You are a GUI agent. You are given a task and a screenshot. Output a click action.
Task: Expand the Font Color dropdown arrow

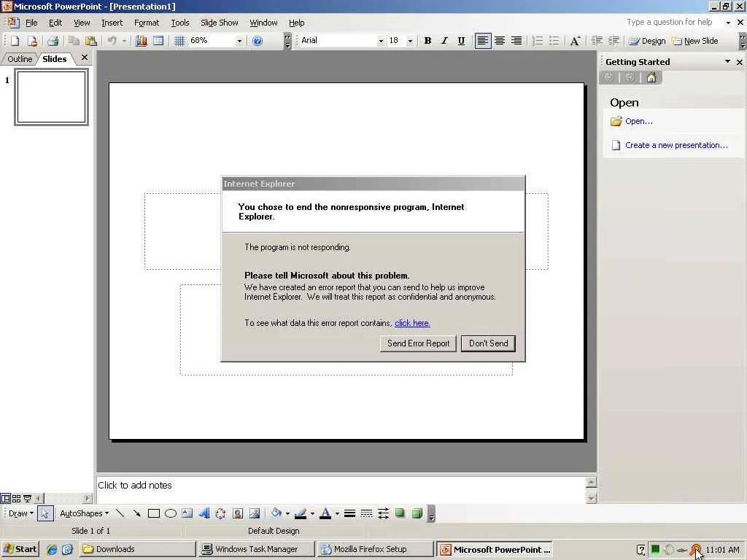pos(337,513)
